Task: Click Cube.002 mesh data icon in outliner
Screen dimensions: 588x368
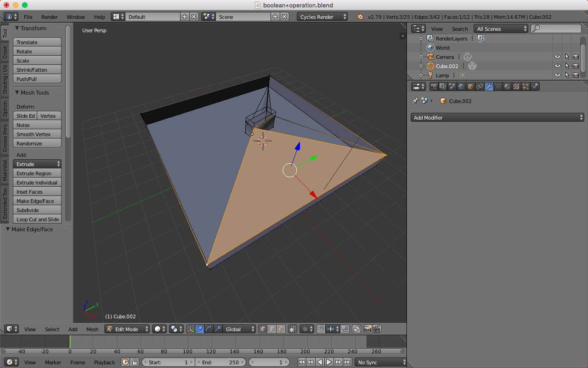Action: pyautogui.click(x=472, y=66)
